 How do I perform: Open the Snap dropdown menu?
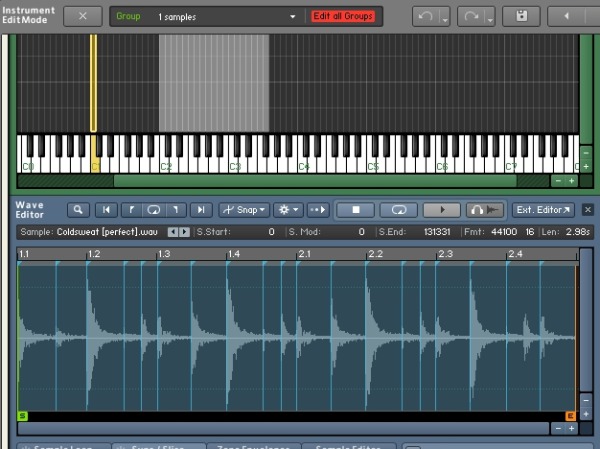pos(244,210)
